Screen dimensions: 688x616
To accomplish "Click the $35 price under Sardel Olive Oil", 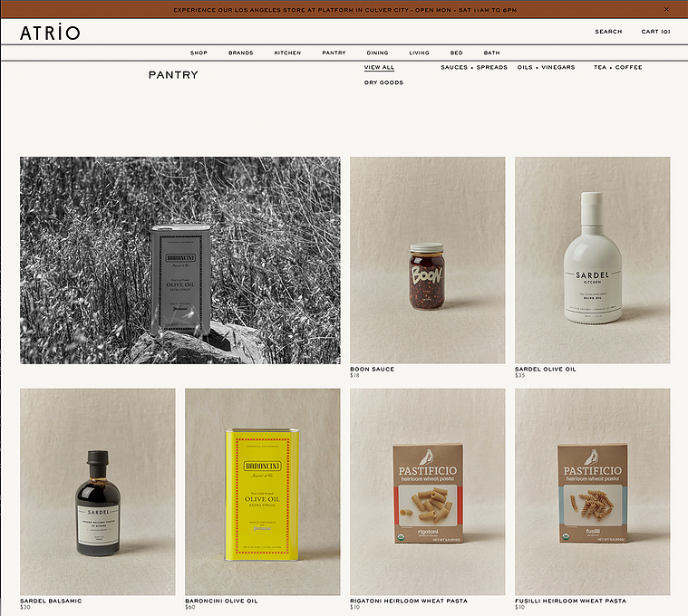I will point(520,376).
